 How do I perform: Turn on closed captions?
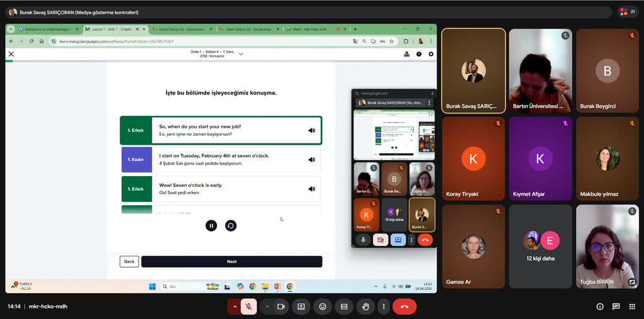coord(343,306)
